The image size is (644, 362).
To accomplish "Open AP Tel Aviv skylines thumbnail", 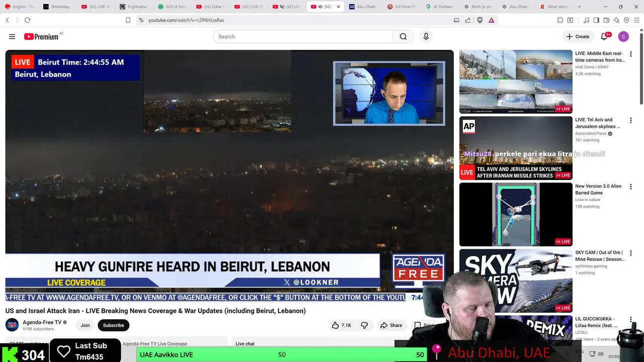I will pos(516,148).
